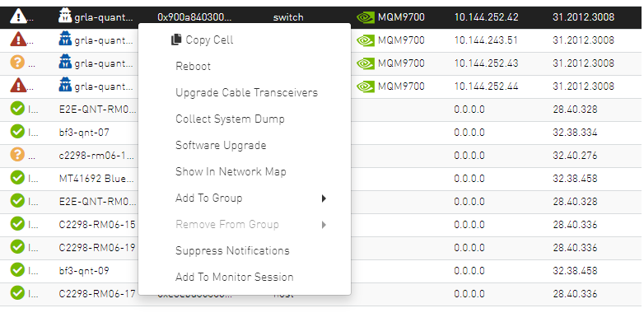This screenshot has height=322, width=644.
Task: Click green check icon for bf3-qnt-07
Action: pos(17,132)
